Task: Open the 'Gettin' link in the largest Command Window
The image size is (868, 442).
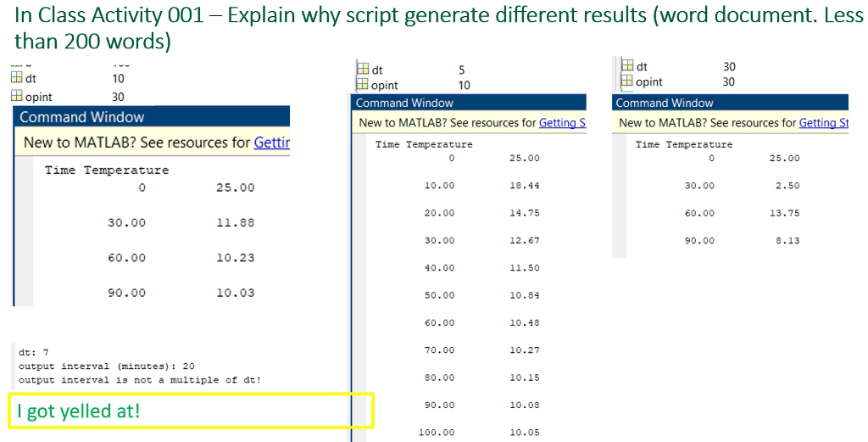Action: point(272,143)
